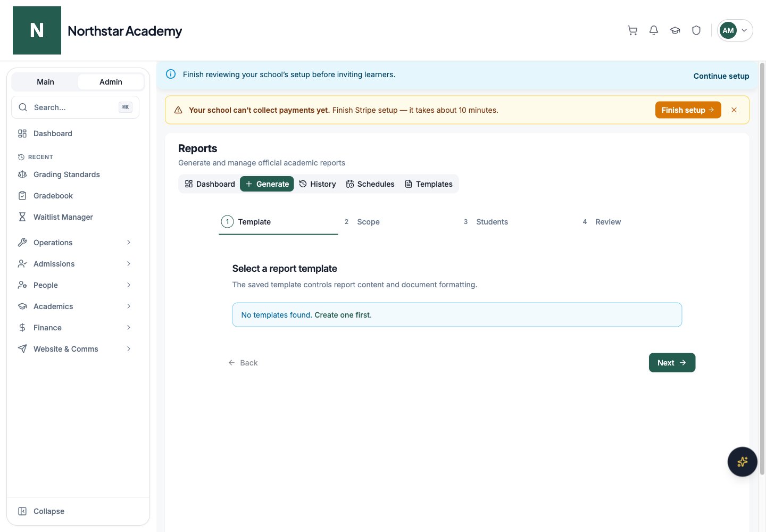The image size is (766, 532).
Task: Open the AI sparkle assistant button
Action: (742, 462)
